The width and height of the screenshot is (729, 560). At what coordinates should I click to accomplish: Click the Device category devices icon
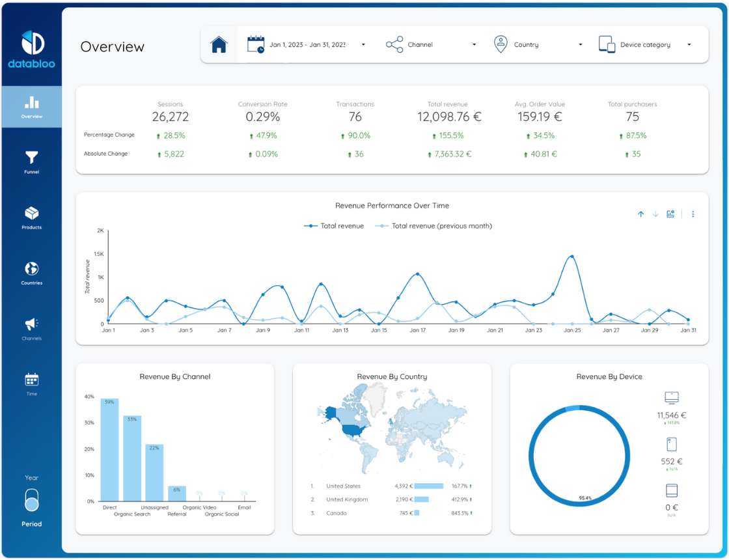coord(607,45)
